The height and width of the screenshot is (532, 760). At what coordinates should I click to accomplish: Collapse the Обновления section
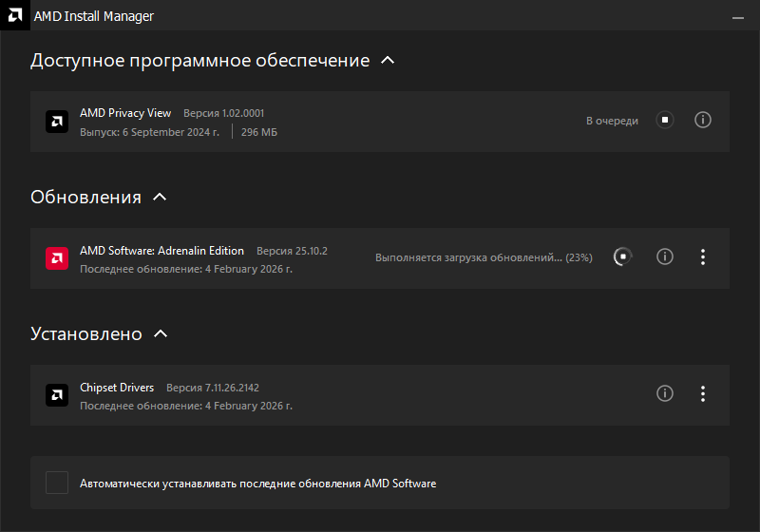(x=160, y=197)
